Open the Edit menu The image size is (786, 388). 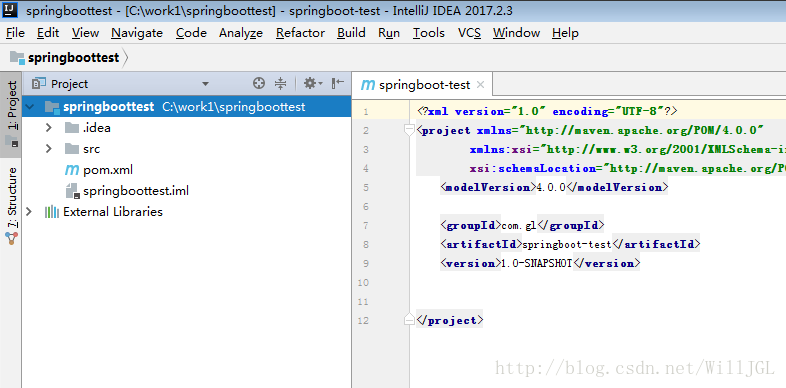click(48, 33)
